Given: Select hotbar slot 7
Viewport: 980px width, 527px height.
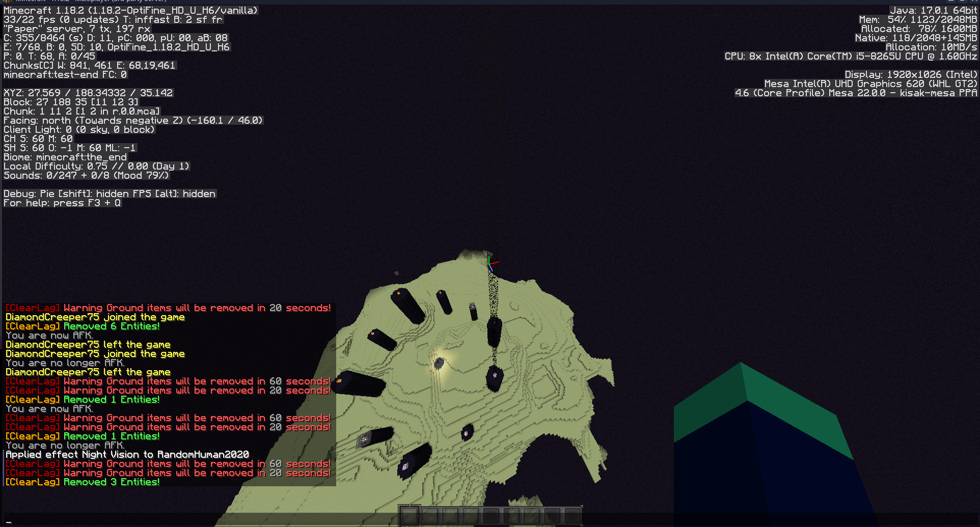Looking at the screenshot, I should 532,516.
